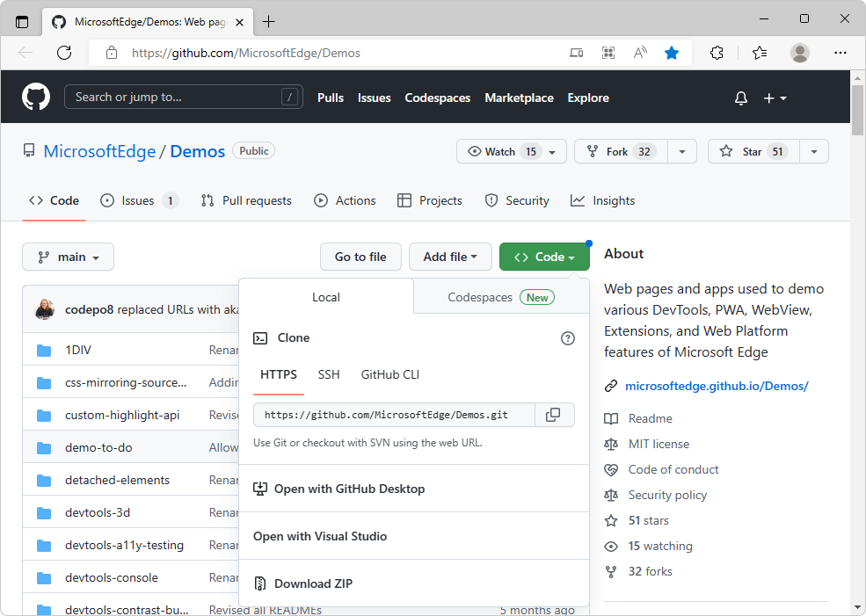Open your profile avatar menu
Viewport: 866px width, 616px height.
pyautogui.click(x=800, y=53)
